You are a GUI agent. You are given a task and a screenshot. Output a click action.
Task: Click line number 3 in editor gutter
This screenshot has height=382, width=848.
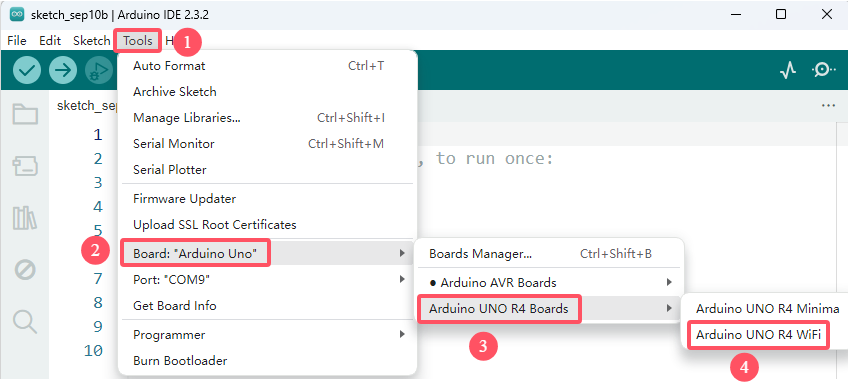(97, 183)
